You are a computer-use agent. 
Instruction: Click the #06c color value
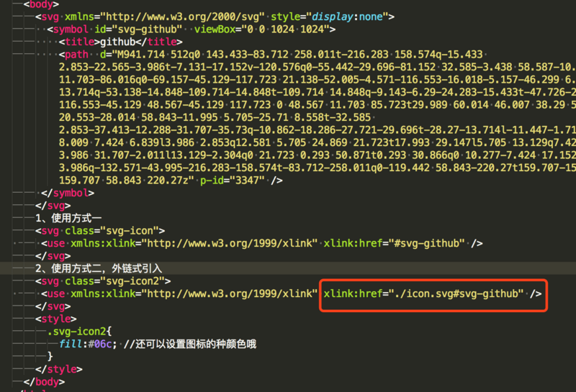tap(100, 344)
